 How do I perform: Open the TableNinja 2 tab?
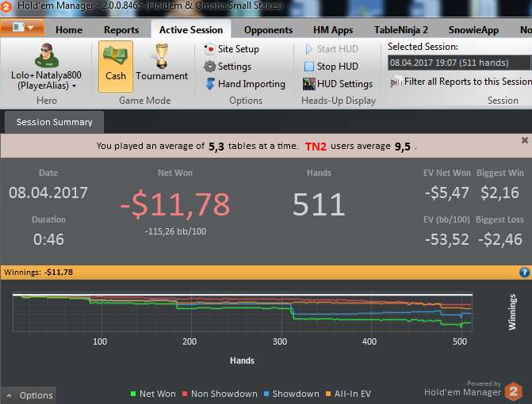click(x=400, y=30)
